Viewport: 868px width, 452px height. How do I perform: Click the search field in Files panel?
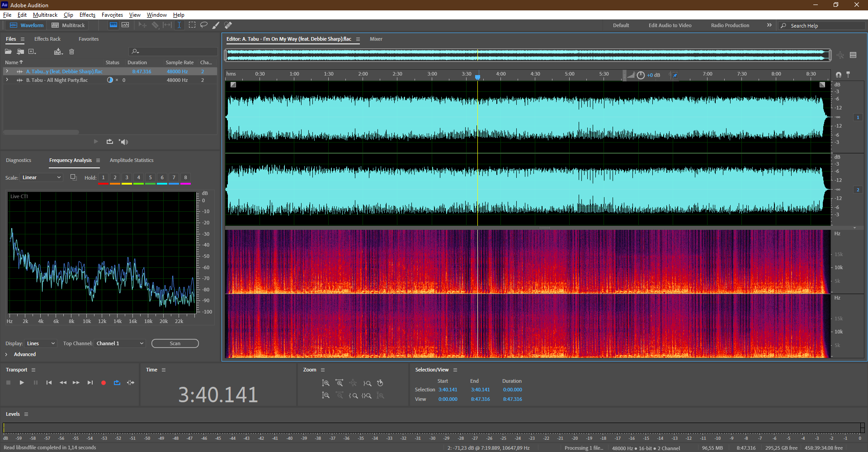click(173, 52)
